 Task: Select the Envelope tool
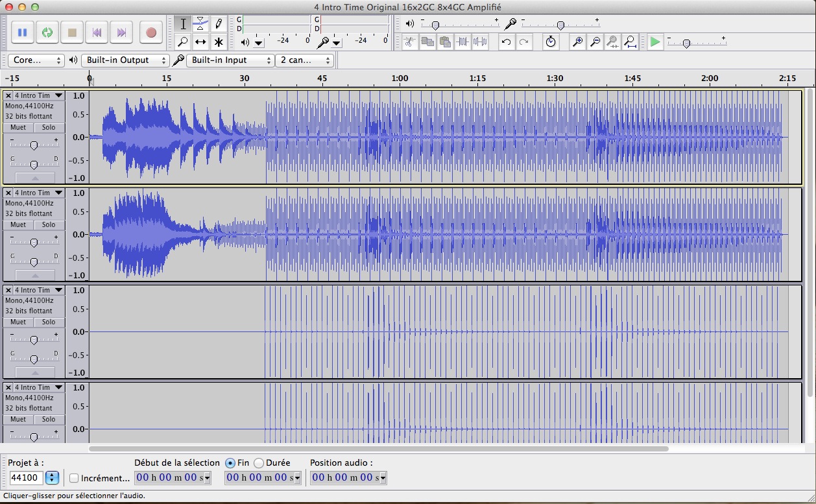pos(201,24)
